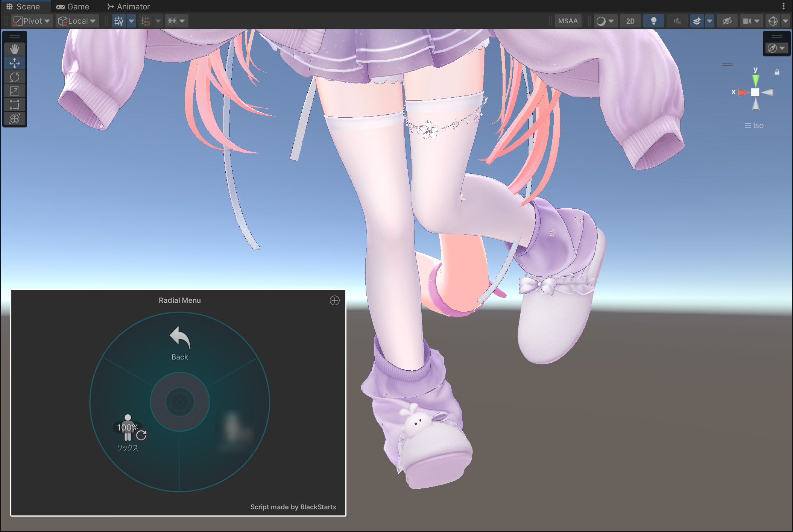This screenshot has height=532, width=793.
Task: Toggle scene lighting bulb
Action: pyautogui.click(x=653, y=21)
